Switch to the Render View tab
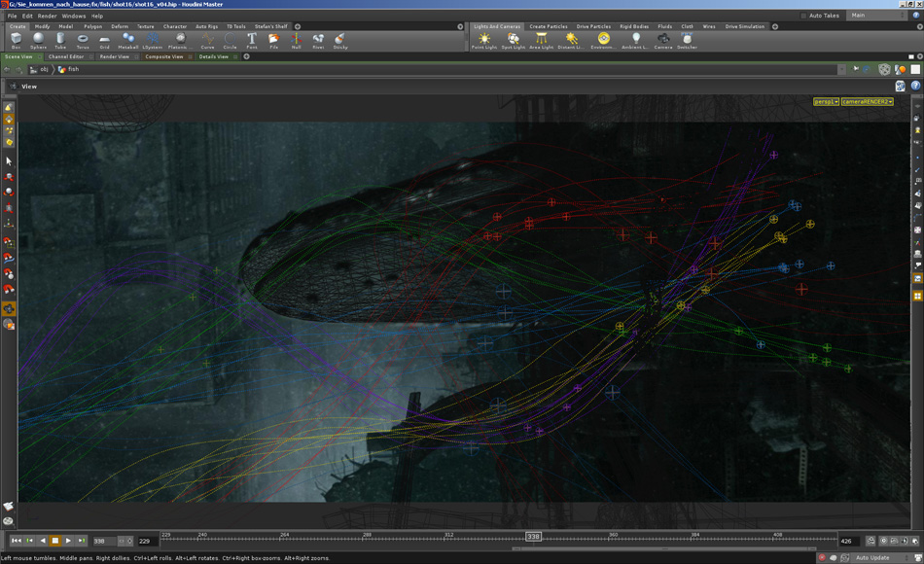The height and width of the screenshot is (564, 924). [115, 56]
